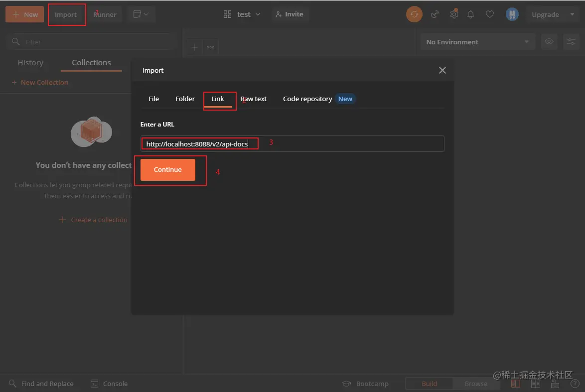
Task: Toggle to Browse mode
Action: click(476, 384)
